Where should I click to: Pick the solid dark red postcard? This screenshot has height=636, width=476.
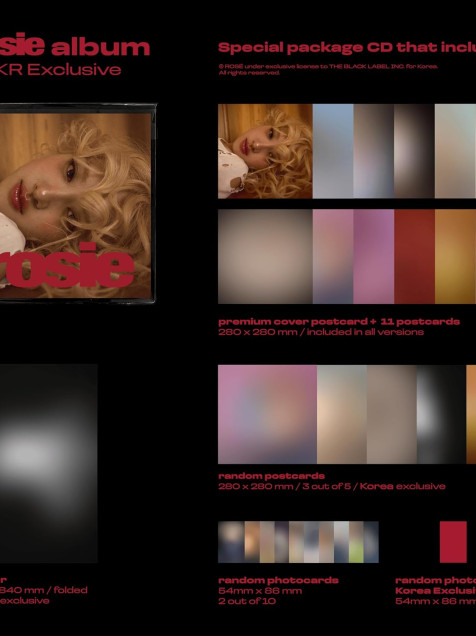[414, 256]
